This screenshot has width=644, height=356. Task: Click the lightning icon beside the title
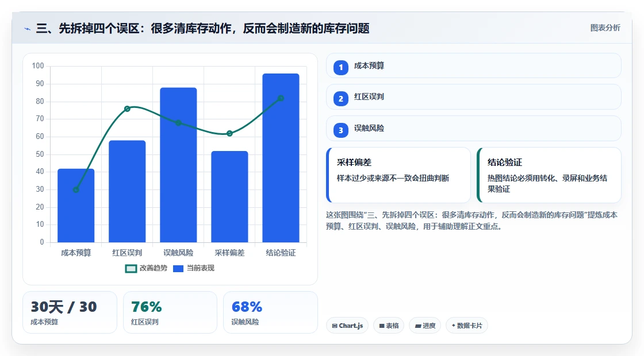pyautogui.click(x=28, y=29)
